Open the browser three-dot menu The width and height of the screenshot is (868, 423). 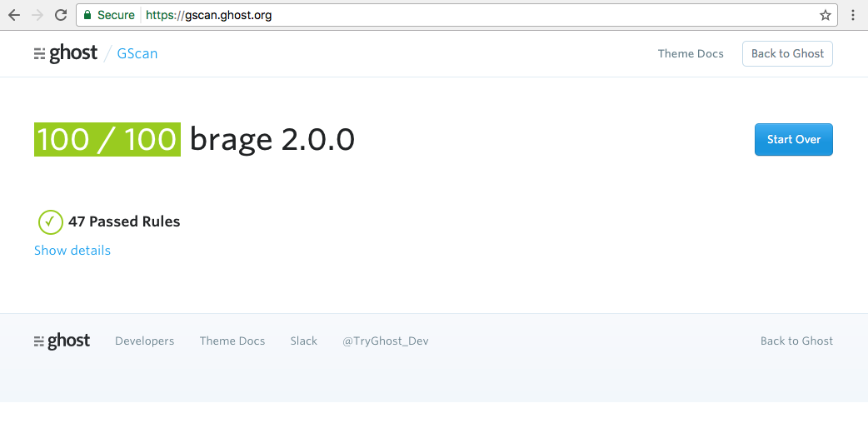(853, 15)
